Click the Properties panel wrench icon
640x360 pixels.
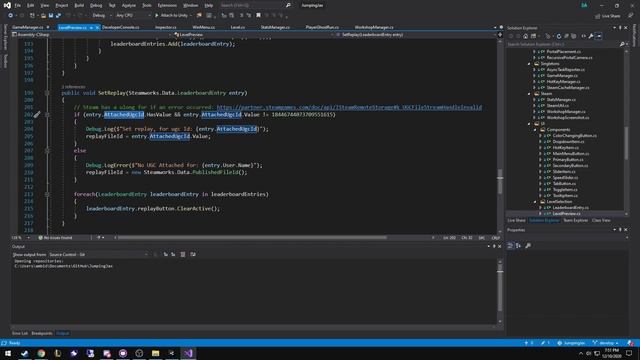(528, 245)
